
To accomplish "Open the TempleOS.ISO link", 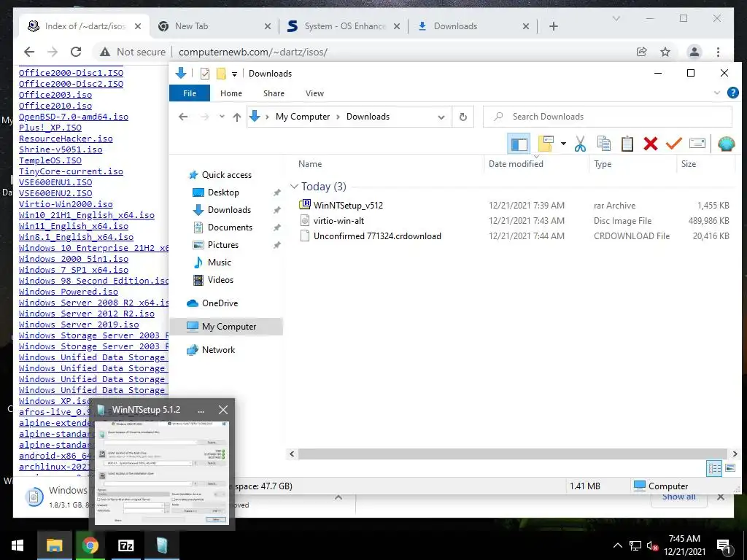I will click(x=50, y=160).
